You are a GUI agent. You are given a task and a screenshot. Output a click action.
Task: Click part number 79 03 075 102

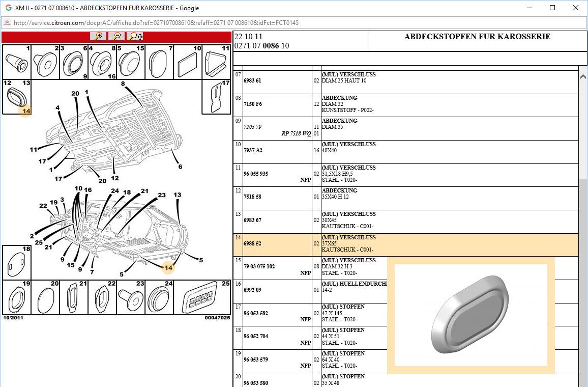[259, 266]
